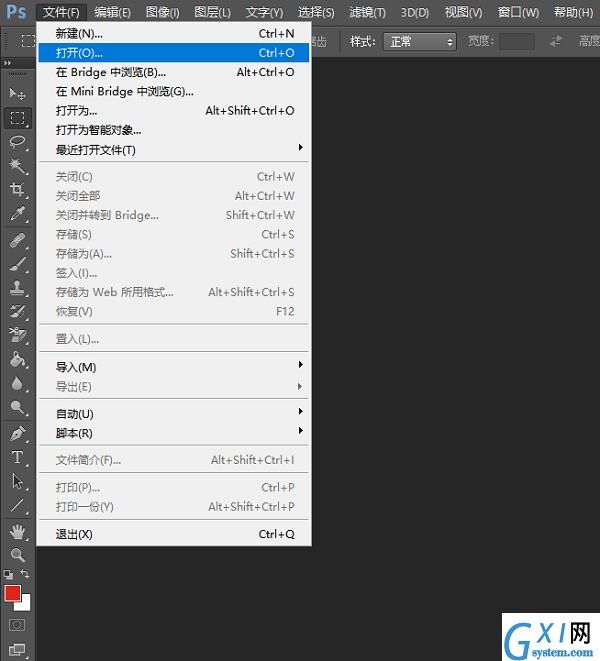600x661 pixels.
Task: Select the Lasso tool
Action: (17, 142)
